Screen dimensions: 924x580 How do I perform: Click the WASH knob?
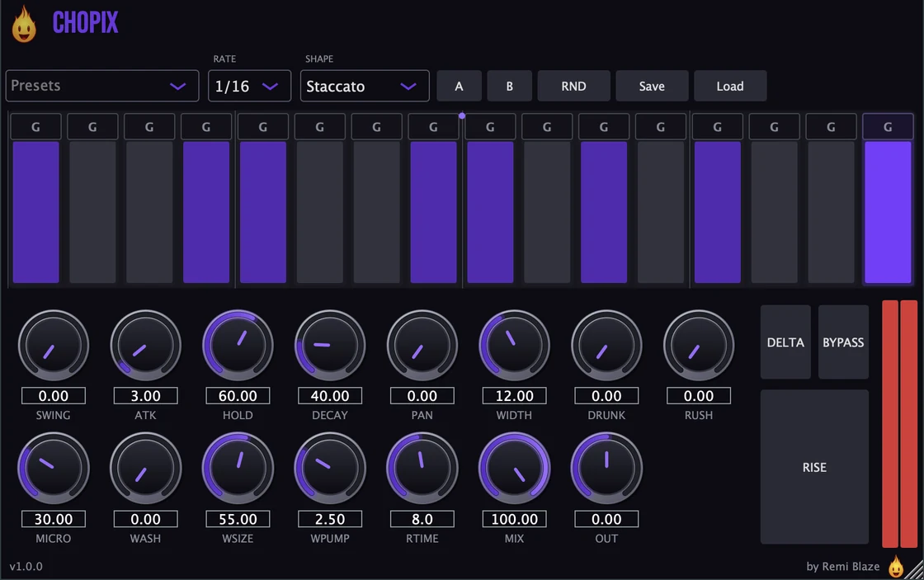145,469
